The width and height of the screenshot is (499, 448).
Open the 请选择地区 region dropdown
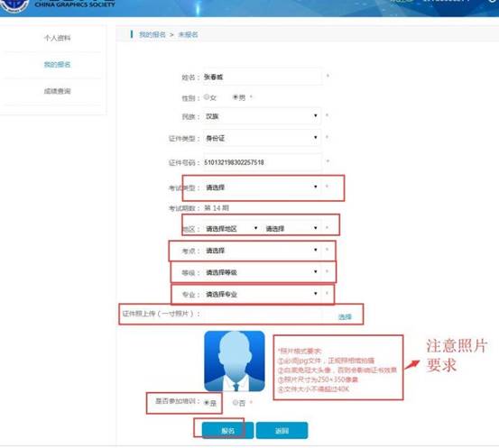pos(232,229)
